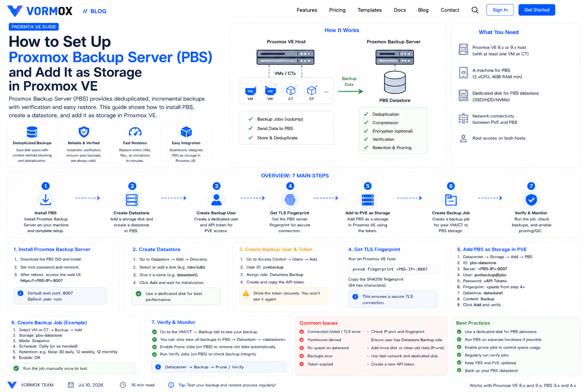Open the Templates menu item
Image resolution: width=588 pixels, height=392 pixels.
click(x=369, y=10)
